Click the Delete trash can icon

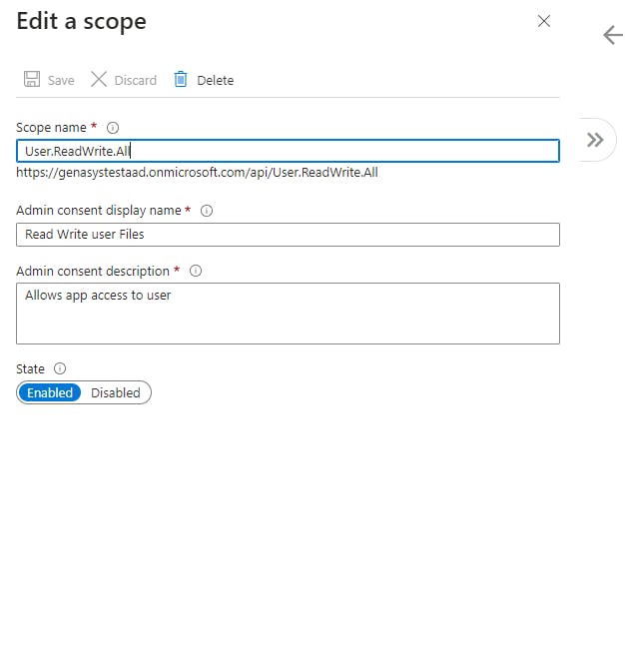pos(181,79)
